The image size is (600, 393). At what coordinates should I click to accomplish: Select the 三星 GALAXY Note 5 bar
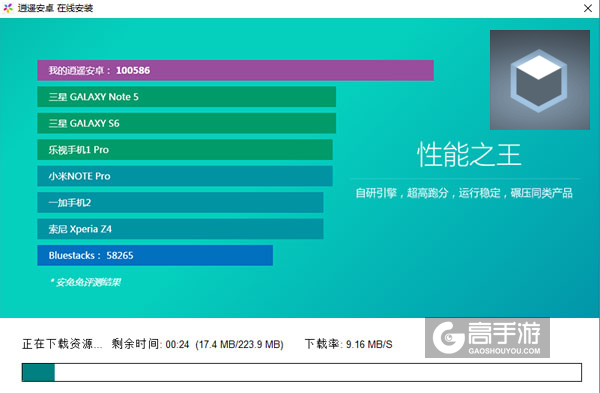click(x=186, y=96)
